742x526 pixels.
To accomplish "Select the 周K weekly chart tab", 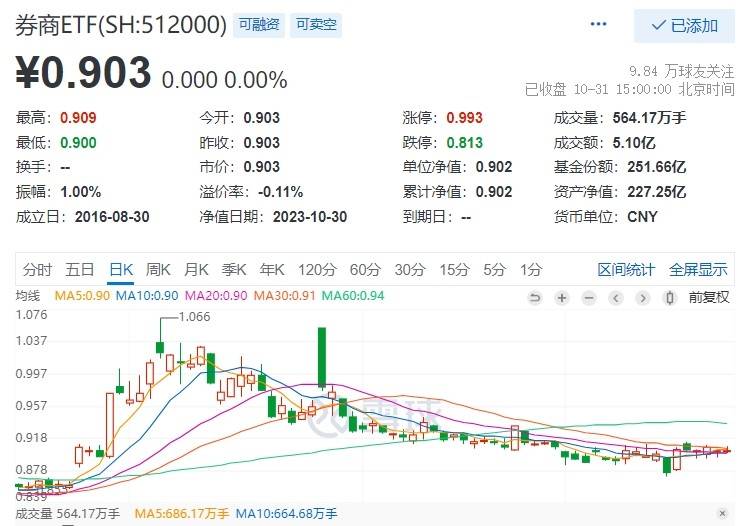I will click(x=159, y=269).
